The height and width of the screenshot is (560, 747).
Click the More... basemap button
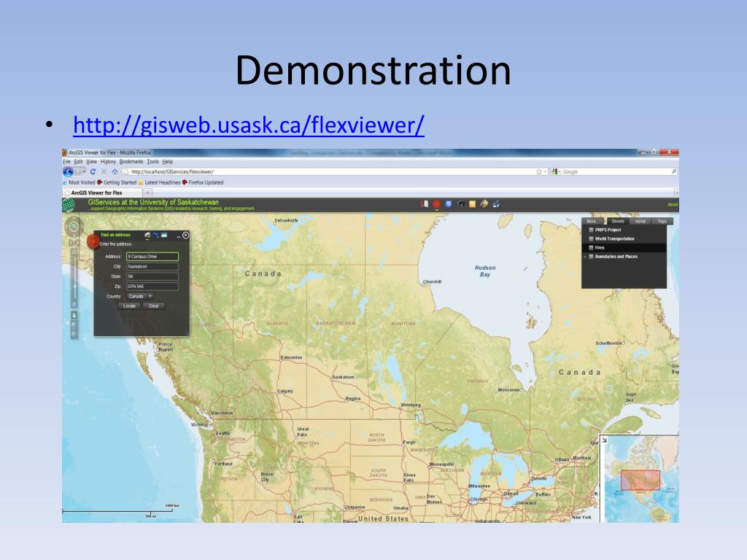[592, 222]
